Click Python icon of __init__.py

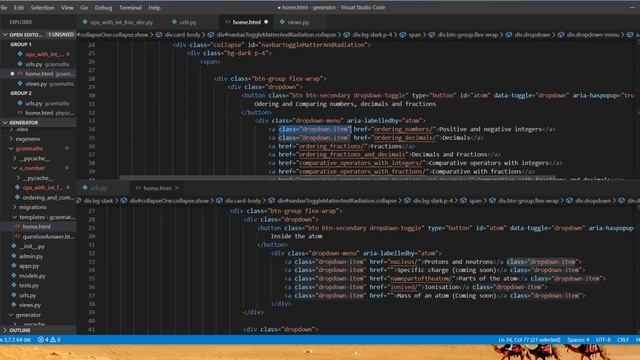[14, 246]
